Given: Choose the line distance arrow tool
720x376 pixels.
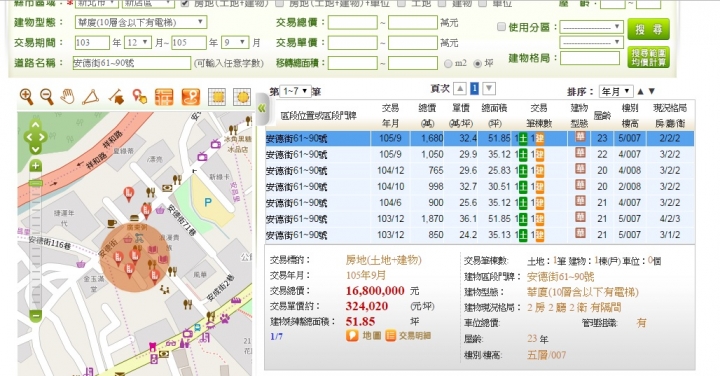Looking at the screenshot, I should pyautogui.click(x=117, y=97).
